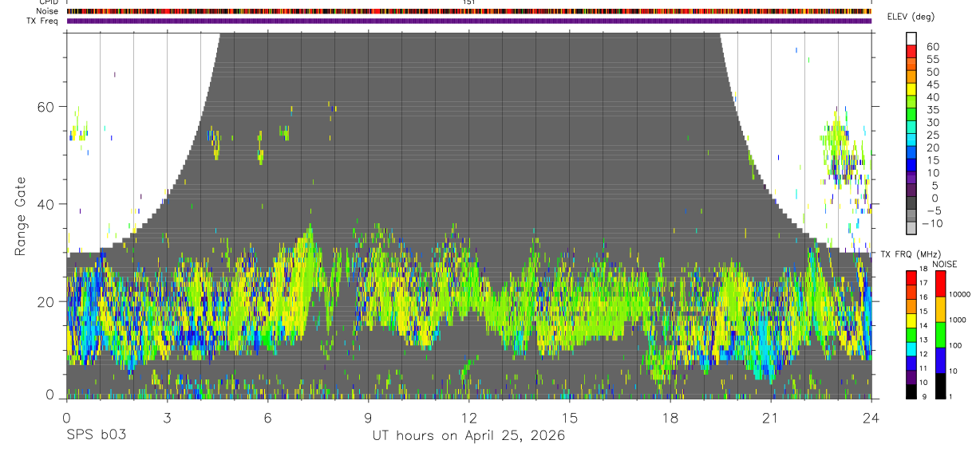Click the '-5' label on ELEV scale

pos(934,210)
